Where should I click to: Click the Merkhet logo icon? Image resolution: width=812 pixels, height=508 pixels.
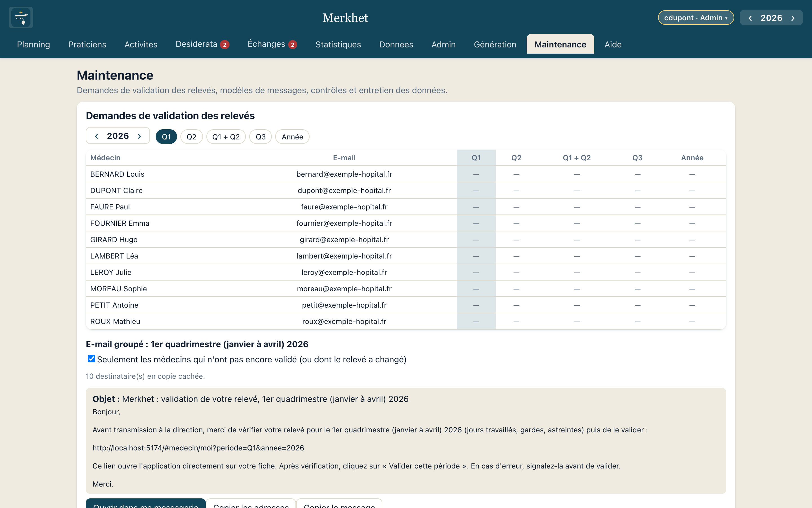(x=21, y=17)
